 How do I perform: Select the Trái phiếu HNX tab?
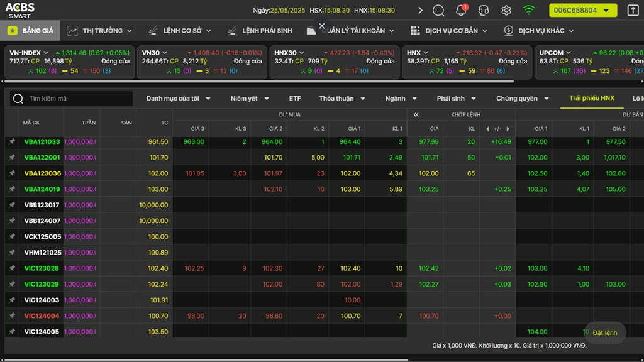tap(592, 98)
